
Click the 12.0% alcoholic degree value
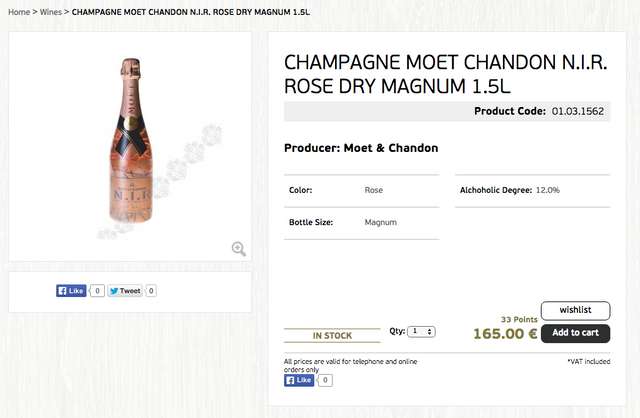click(548, 190)
